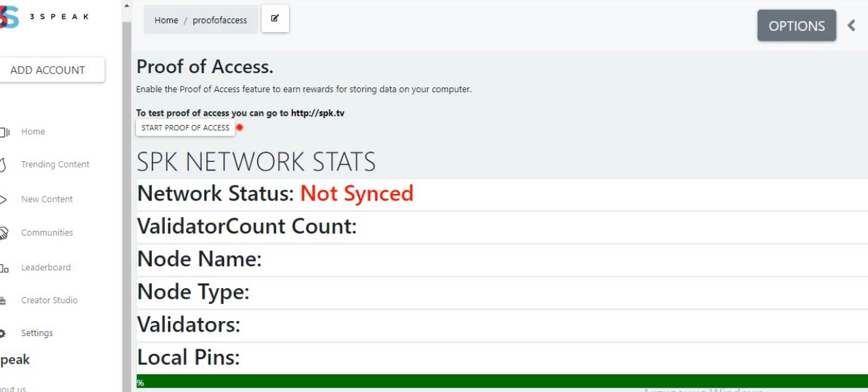The height and width of the screenshot is (392, 868).
Task: Click the Communities handshake icon
Action: (x=4, y=233)
